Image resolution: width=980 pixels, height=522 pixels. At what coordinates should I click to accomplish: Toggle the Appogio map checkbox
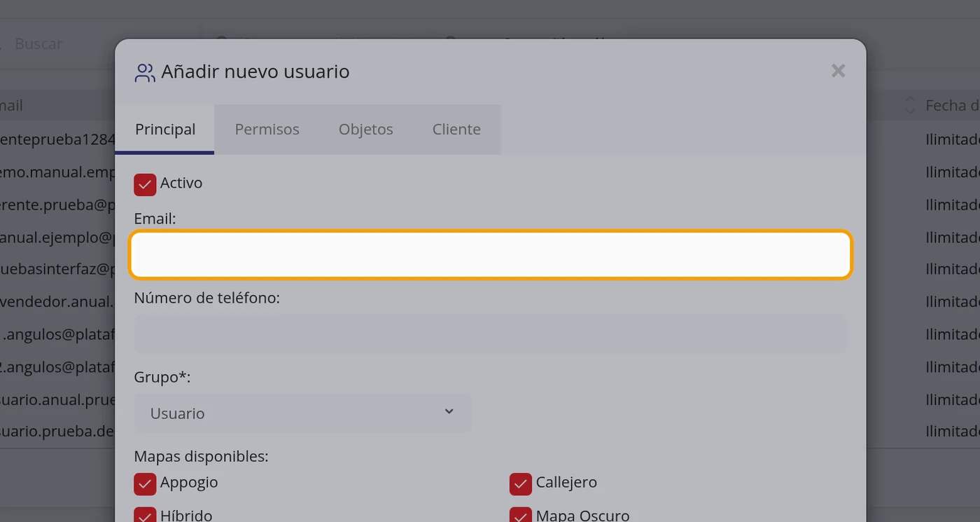[145, 483]
